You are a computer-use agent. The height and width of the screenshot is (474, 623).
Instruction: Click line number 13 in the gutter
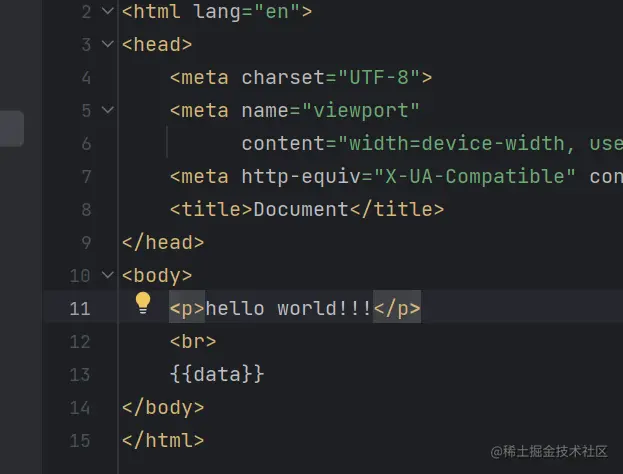click(x=80, y=375)
